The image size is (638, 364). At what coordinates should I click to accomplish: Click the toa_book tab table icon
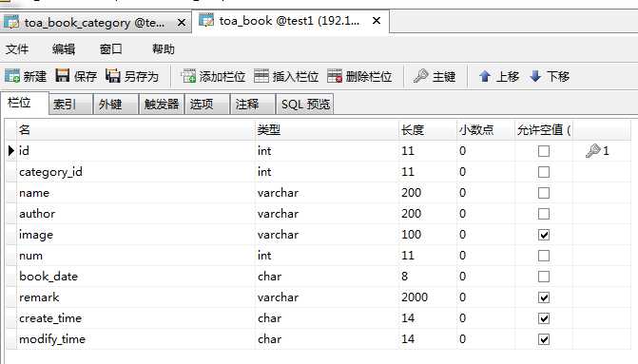tap(206, 20)
